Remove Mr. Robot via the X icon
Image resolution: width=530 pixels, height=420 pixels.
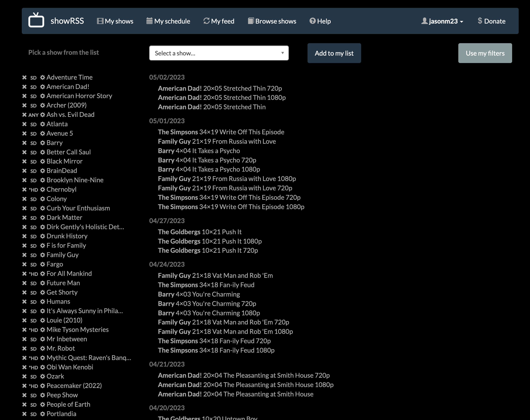click(24, 348)
